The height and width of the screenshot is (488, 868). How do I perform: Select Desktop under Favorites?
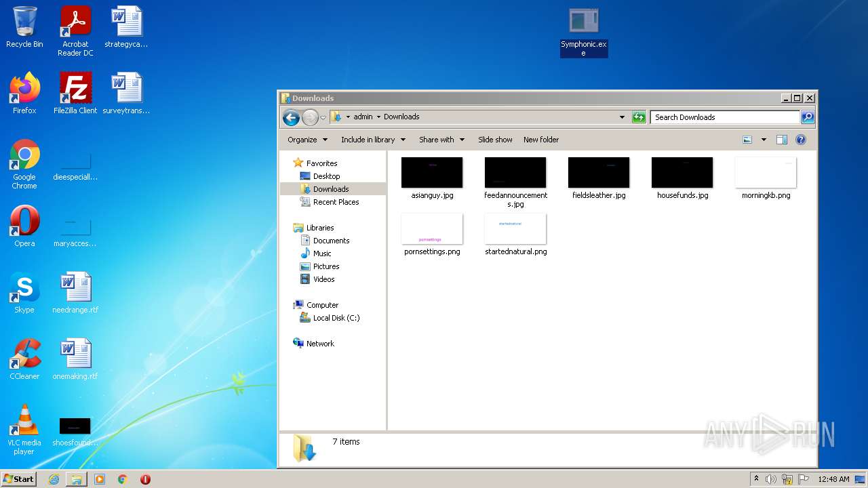pyautogui.click(x=326, y=176)
